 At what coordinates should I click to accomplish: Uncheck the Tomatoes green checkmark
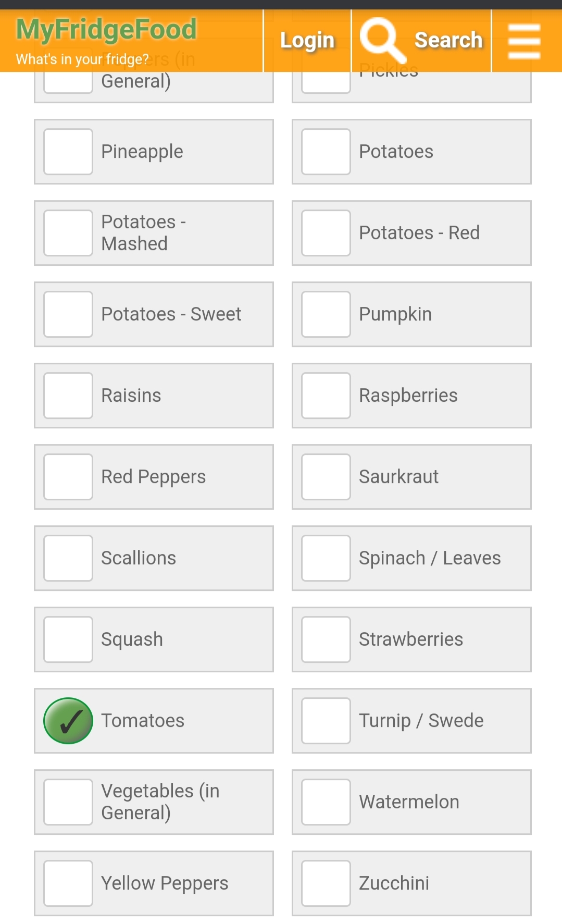[x=68, y=721]
